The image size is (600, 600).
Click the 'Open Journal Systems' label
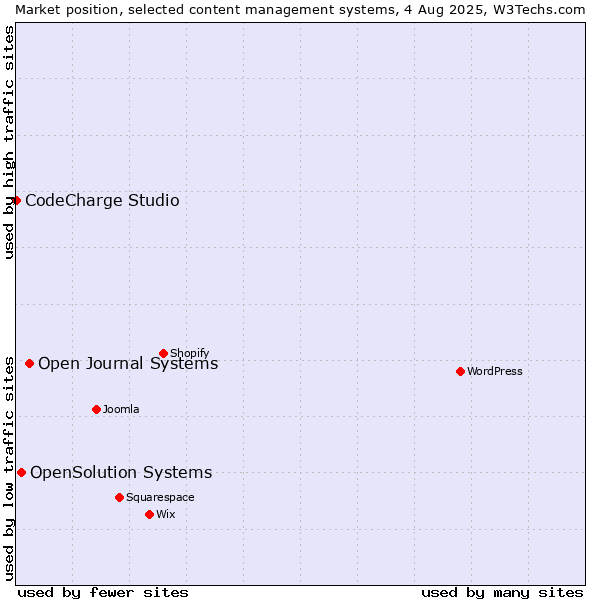(128, 364)
